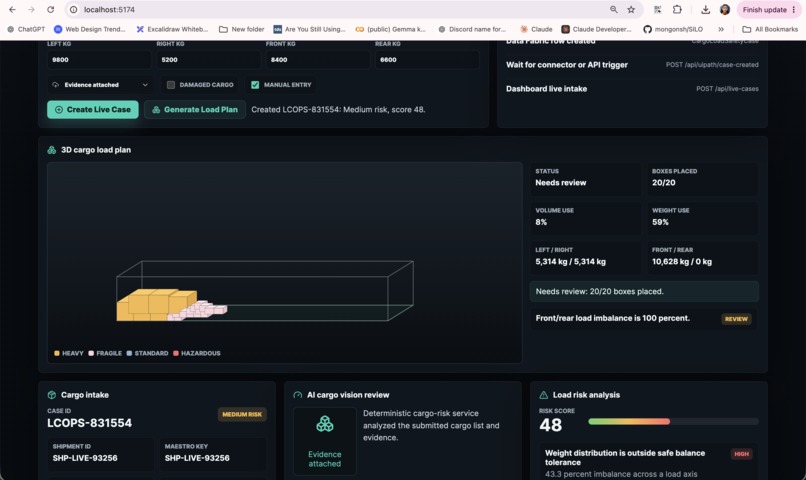Bookmark this page with the star icon
Viewport: 806px width, 480px height.
pyautogui.click(x=631, y=9)
